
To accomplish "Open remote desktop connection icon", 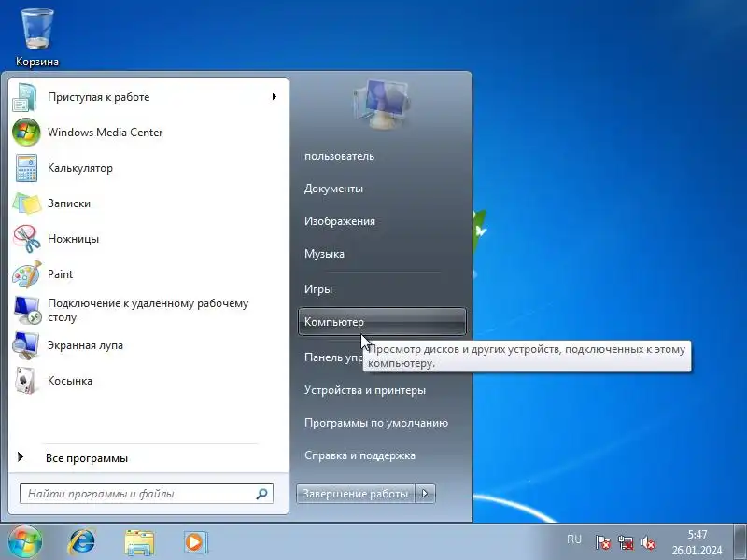I will [26, 310].
